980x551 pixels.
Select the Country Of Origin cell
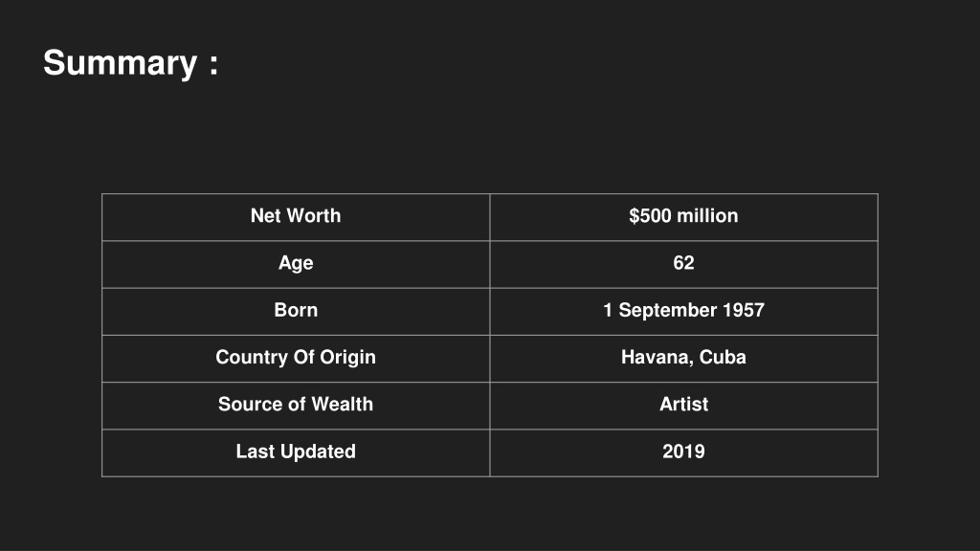[x=296, y=359]
